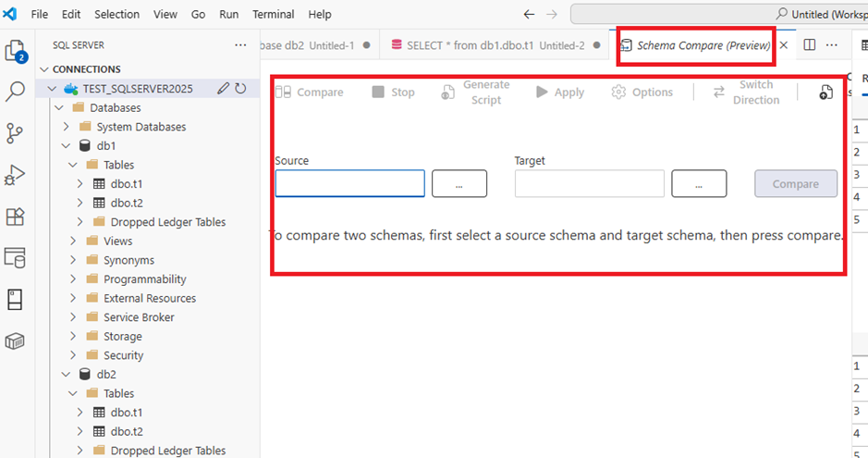Click the Compare toolbar item

tap(310, 92)
